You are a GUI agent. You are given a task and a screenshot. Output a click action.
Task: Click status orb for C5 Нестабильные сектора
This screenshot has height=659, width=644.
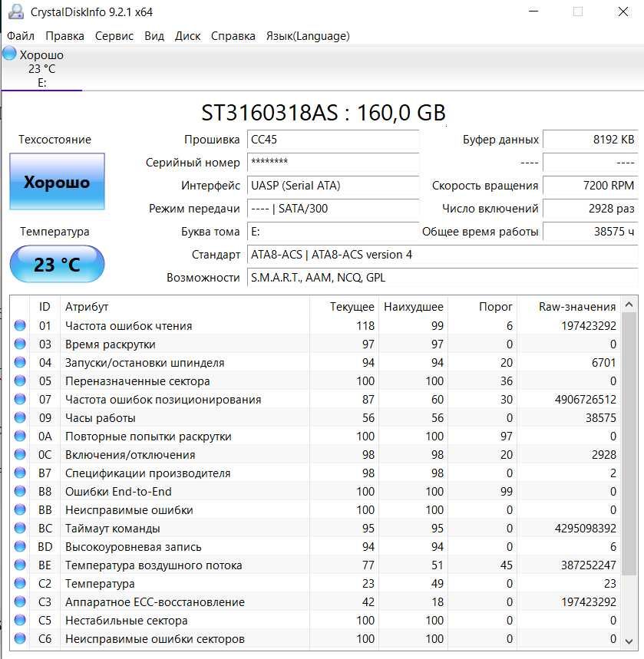(x=20, y=620)
